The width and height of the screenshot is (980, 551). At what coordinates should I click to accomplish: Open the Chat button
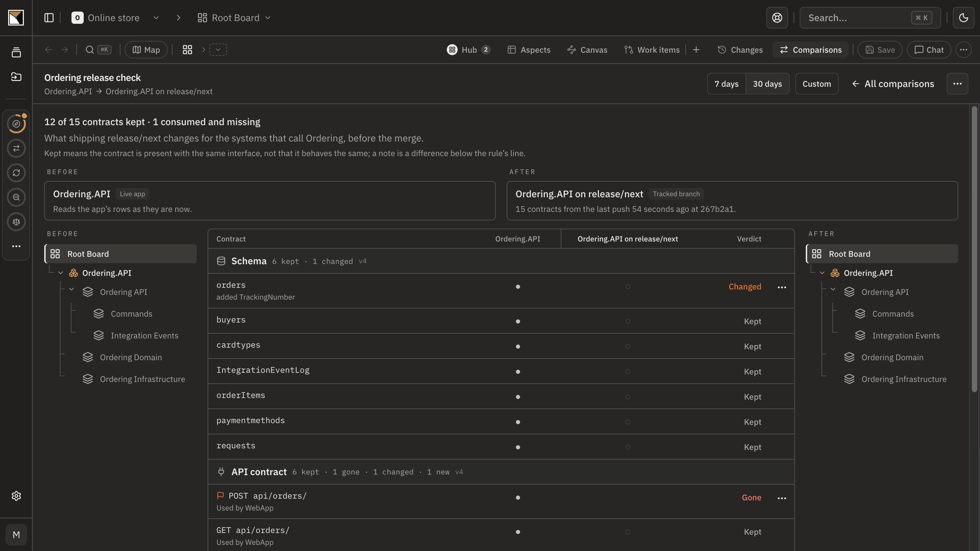929,50
